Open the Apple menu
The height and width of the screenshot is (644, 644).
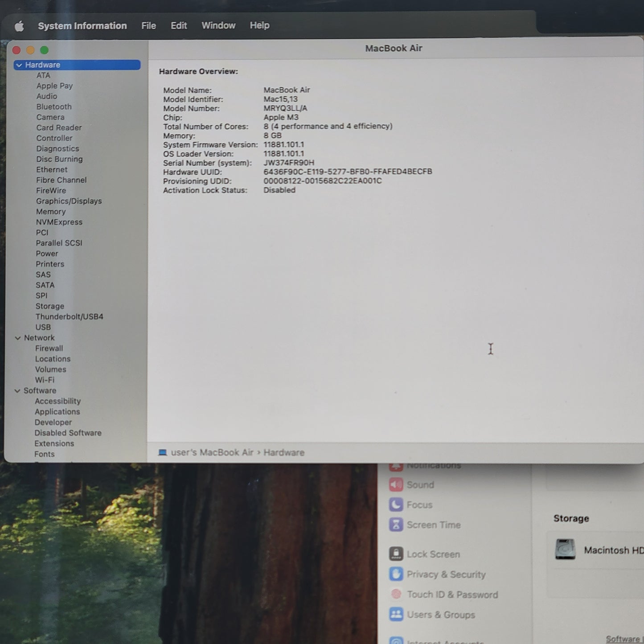tap(19, 26)
